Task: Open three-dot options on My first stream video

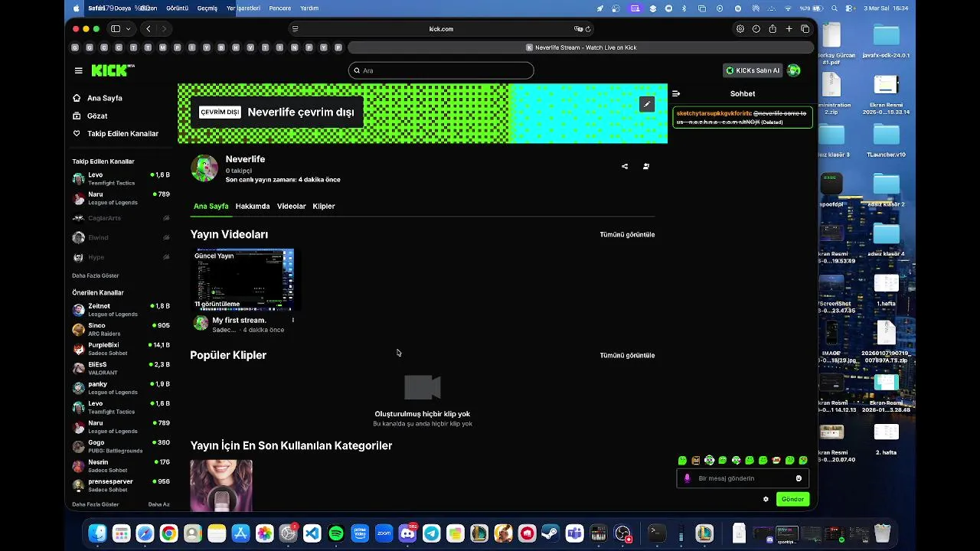Action: [293, 321]
